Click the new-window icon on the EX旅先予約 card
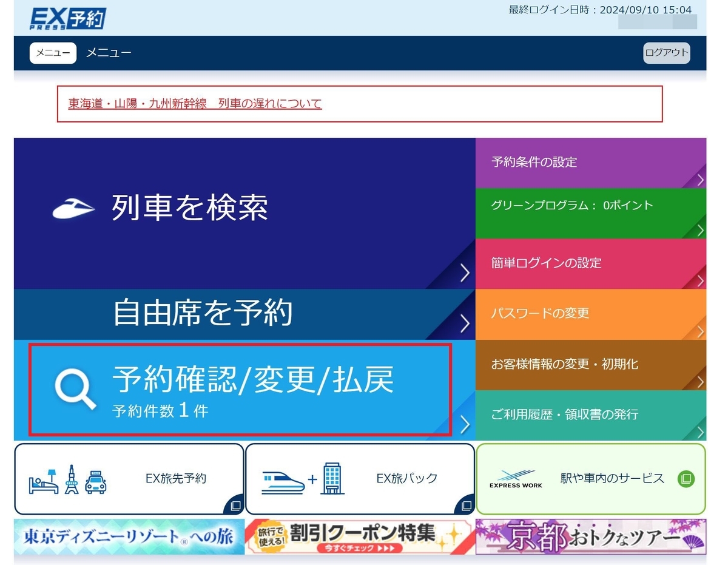The width and height of the screenshot is (728, 565). point(235,506)
